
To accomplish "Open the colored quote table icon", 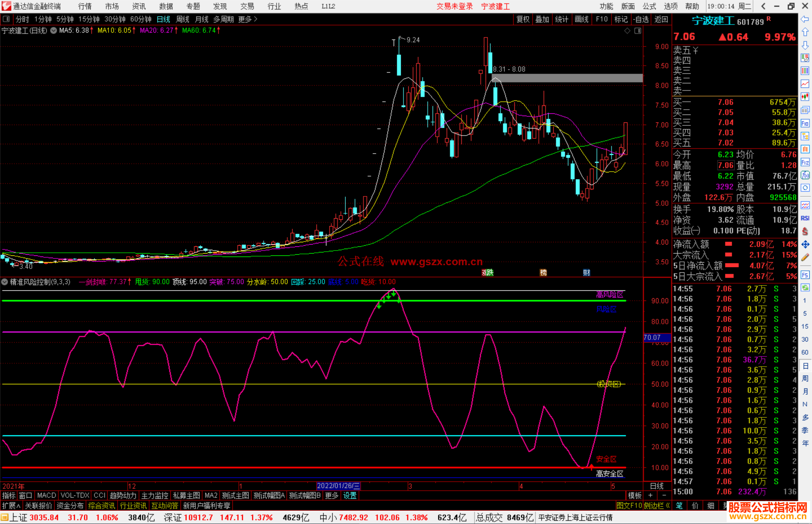I will [x=805, y=71].
